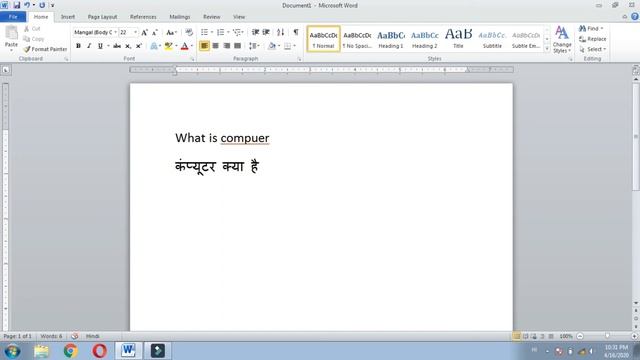Toggle Justify alignment

pyautogui.click(x=237, y=46)
